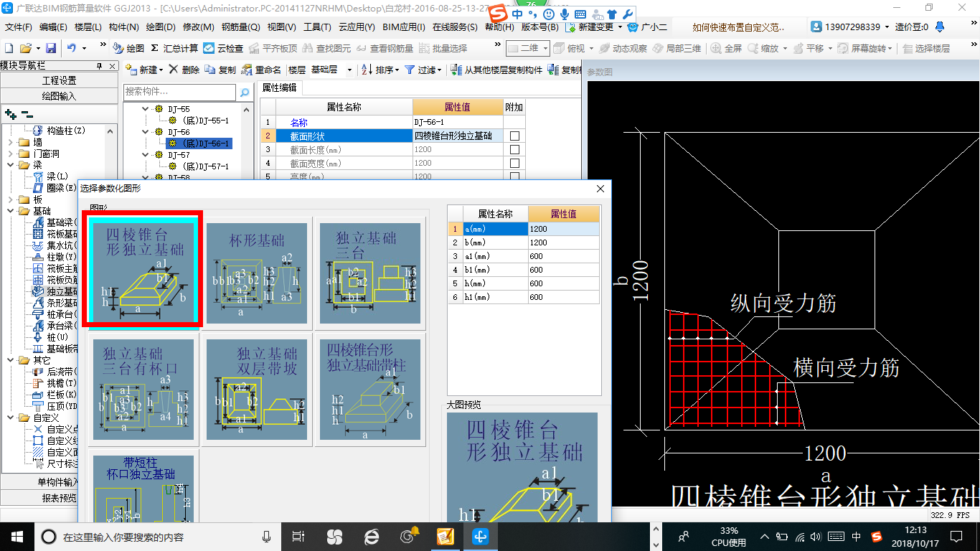
Task: Click the 新建变更 button
Action: click(x=594, y=27)
